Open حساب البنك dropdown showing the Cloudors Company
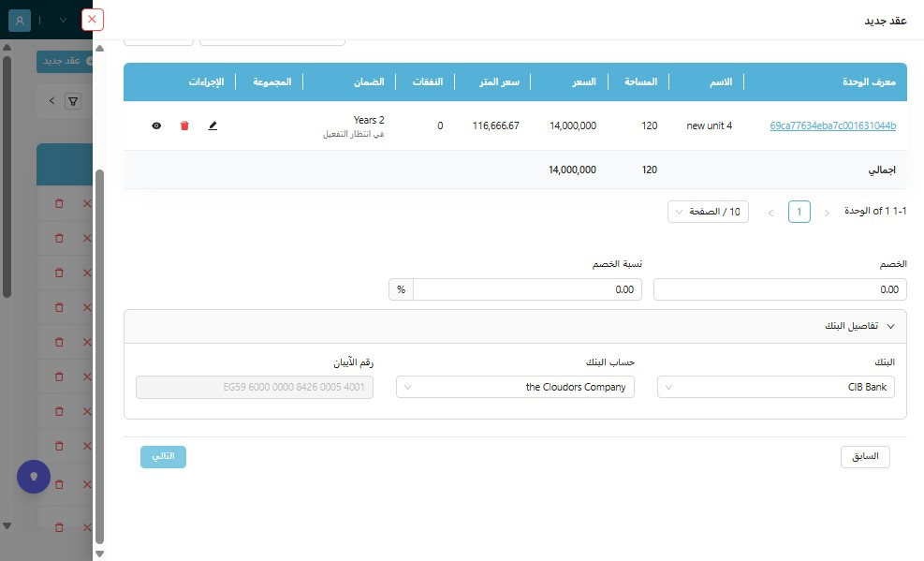924x561 pixels. [x=515, y=387]
